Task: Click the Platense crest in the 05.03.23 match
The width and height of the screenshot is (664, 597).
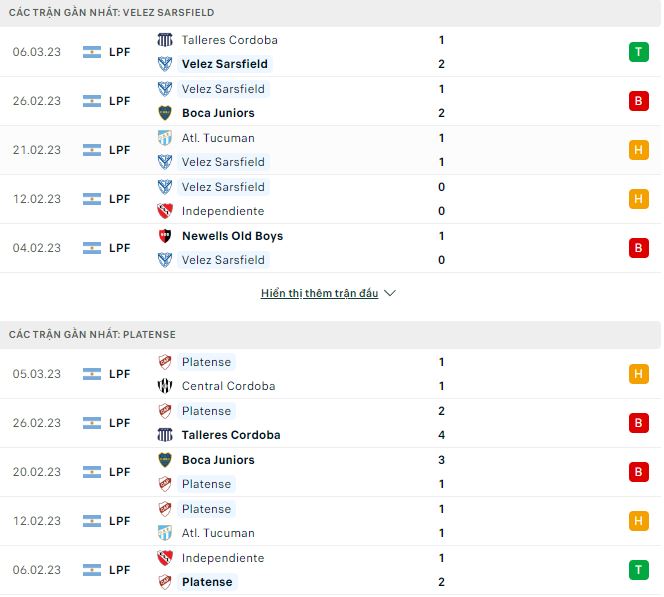Action: [x=165, y=362]
